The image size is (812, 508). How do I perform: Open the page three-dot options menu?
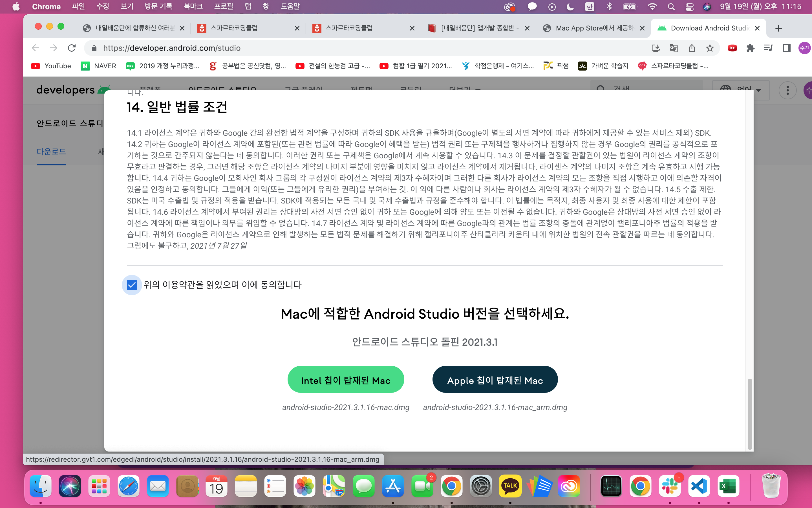(x=787, y=90)
